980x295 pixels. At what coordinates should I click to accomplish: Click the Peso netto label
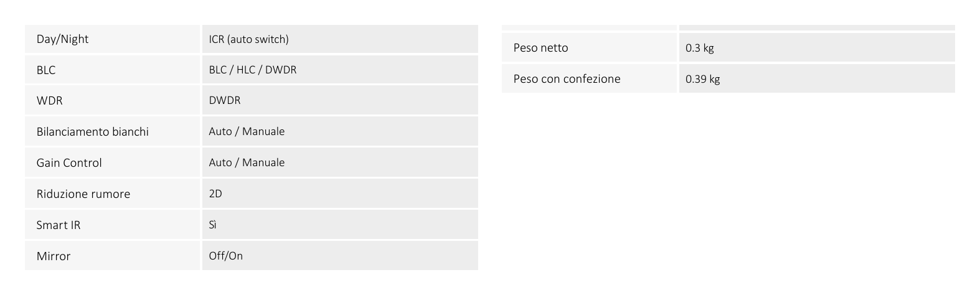point(540,48)
